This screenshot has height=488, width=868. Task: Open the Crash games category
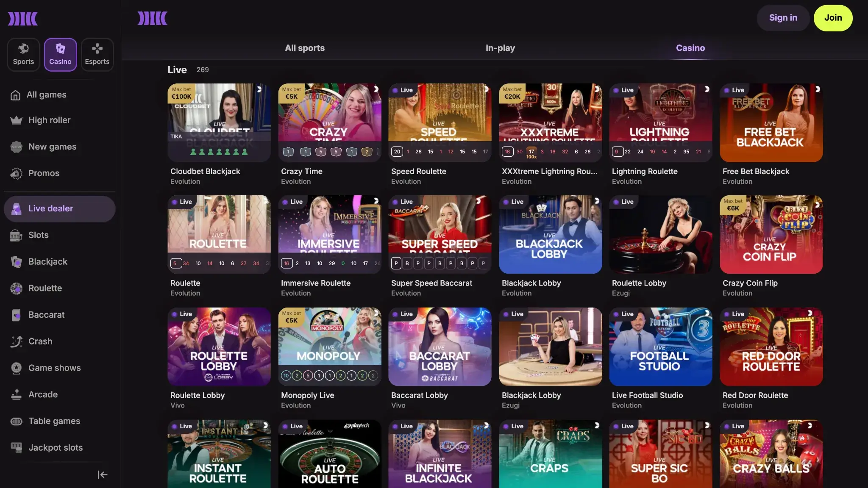tap(40, 341)
